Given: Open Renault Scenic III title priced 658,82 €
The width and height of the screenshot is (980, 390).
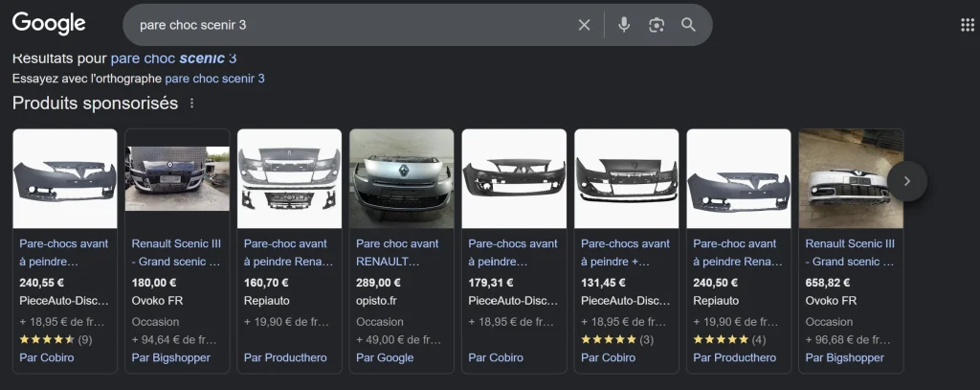Looking at the screenshot, I should [x=850, y=252].
